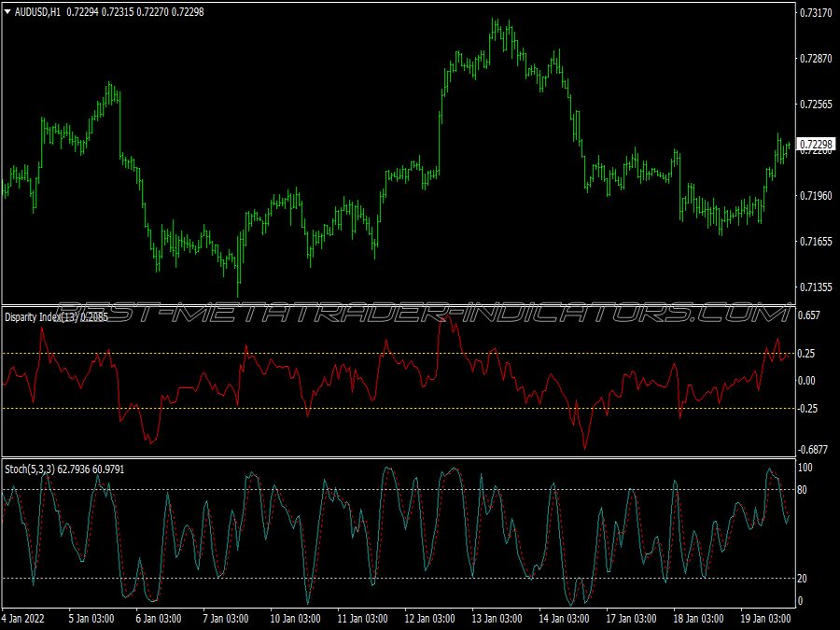Click Disparity scale value -0.6877
This screenshot has height=630, width=840.
pos(813,450)
